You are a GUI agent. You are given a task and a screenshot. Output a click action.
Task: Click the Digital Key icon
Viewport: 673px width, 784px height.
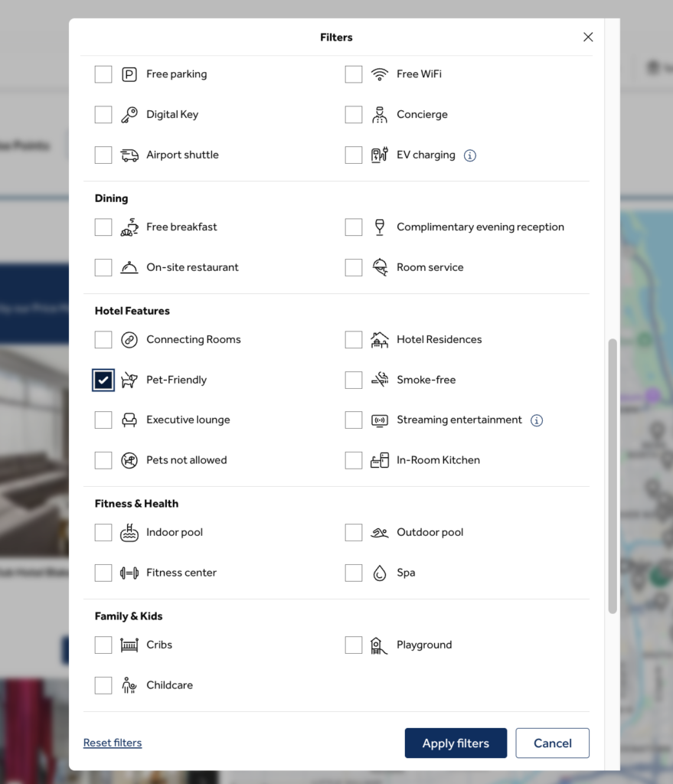pos(129,115)
